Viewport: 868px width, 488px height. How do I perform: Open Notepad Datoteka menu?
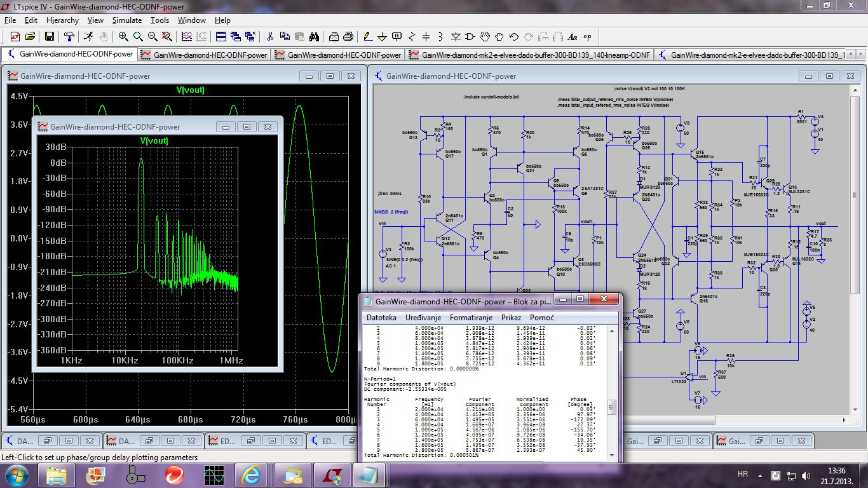[x=381, y=317]
